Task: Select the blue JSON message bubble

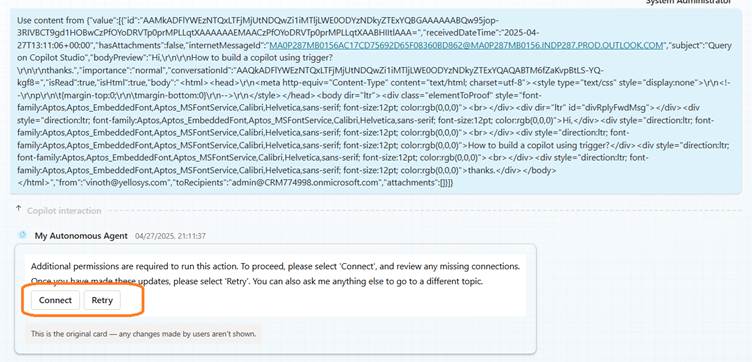Action: click(376, 102)
